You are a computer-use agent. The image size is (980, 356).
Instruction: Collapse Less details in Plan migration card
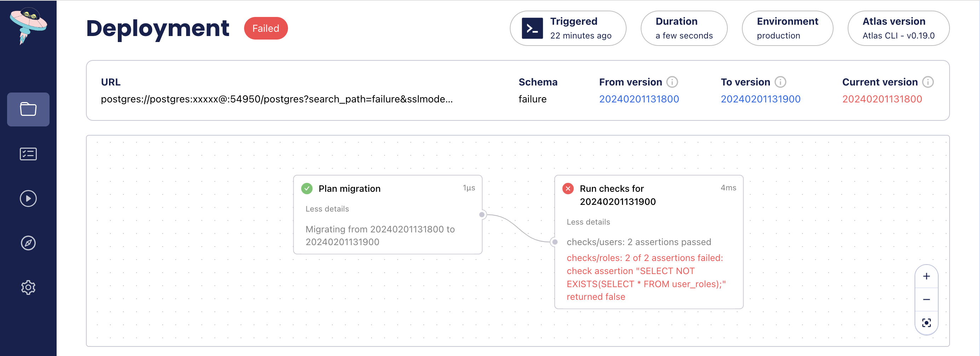point(327,209)
